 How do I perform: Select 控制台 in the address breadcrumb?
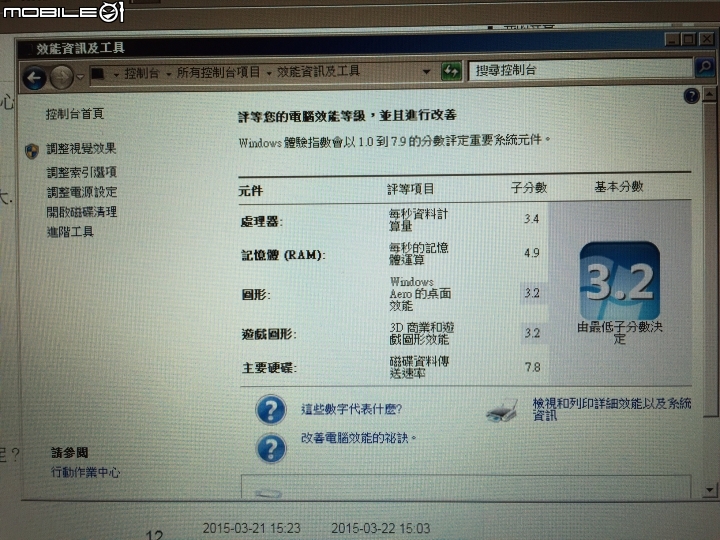click(141, 73)
